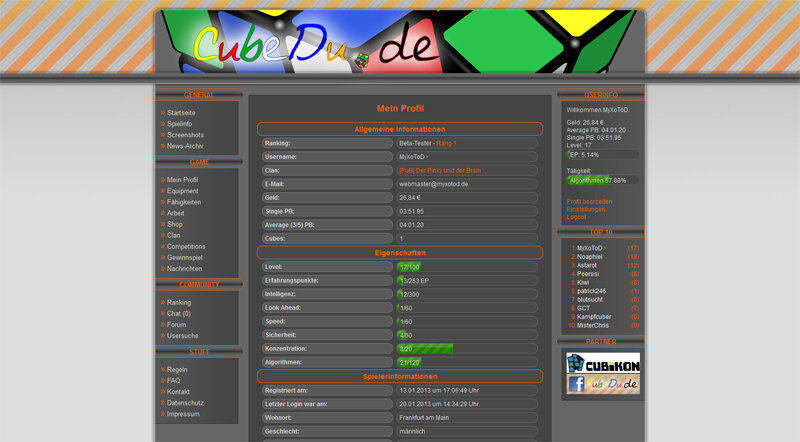
Task: Open the Community Ranking page
Action: [x=179, y=303]
